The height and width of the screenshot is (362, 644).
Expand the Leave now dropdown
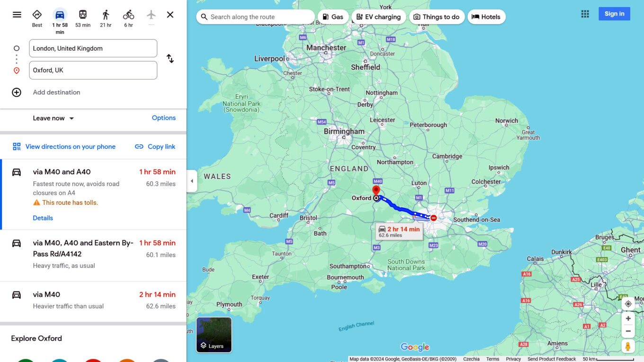[x=54, y=118]
